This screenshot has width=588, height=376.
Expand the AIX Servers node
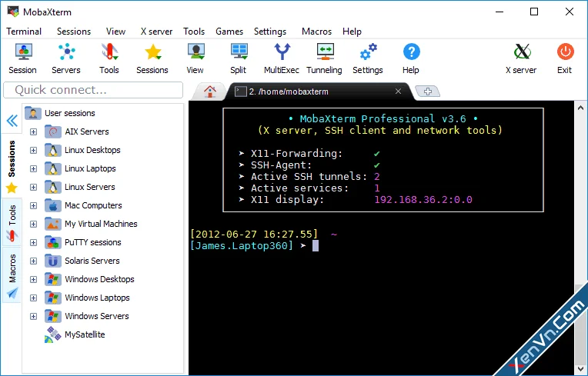33,131
